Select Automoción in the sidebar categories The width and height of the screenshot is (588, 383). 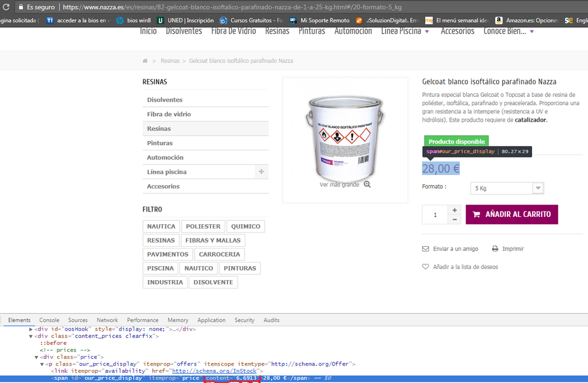coord(205,157)
